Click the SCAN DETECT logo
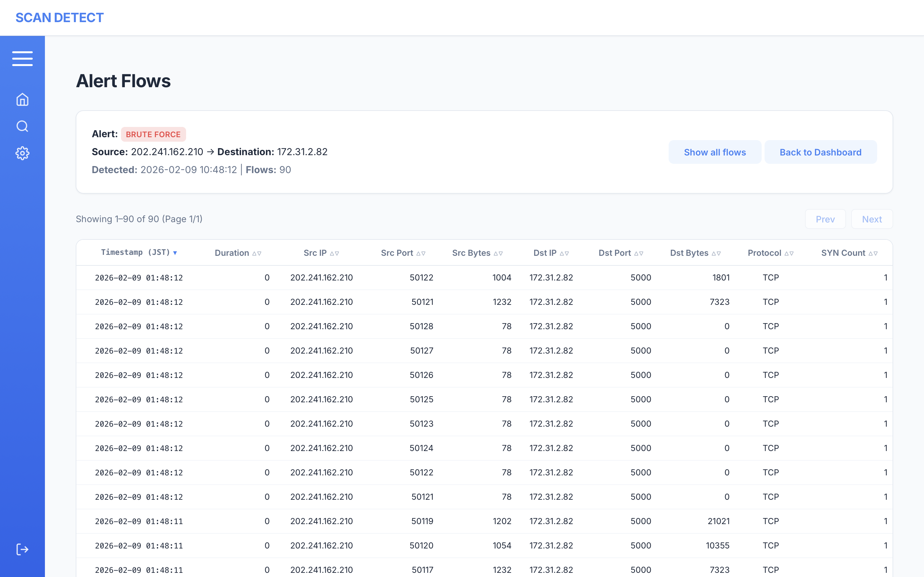924x577 pixels. 59,18
